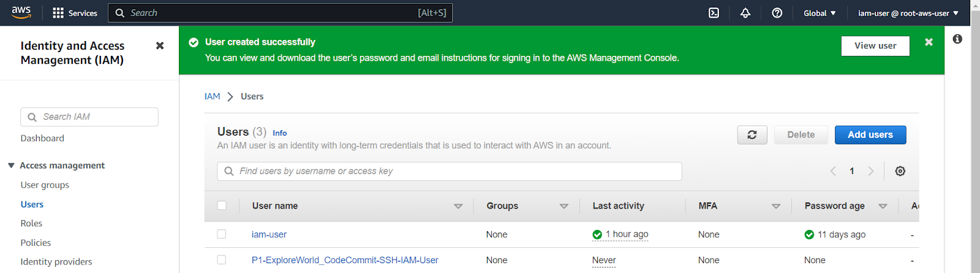The height and width of the screenshot is (273, 980).
Task: Focus the Search IAM field
Action: tap(89, 117)
